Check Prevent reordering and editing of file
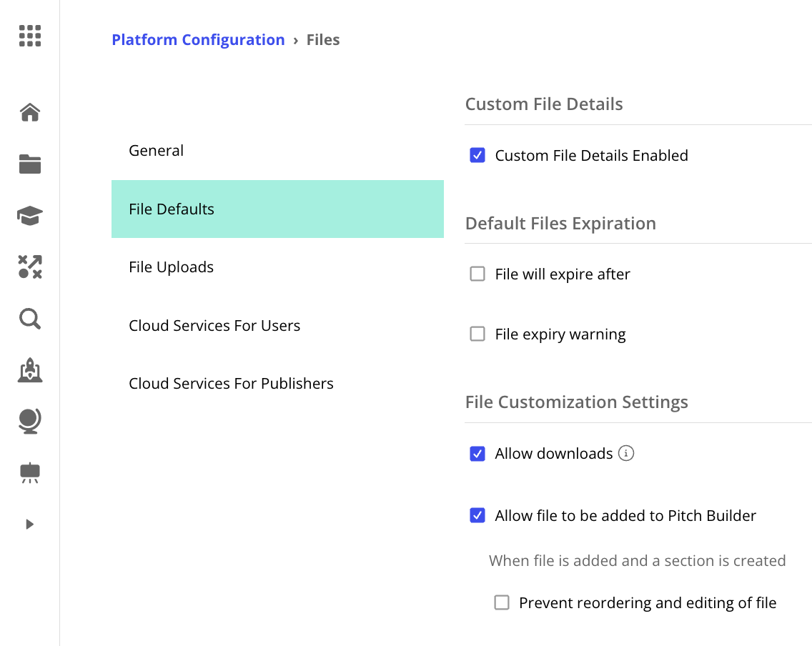Image resolution: width=812 pixels, height=646 pixels. [502, 602]
